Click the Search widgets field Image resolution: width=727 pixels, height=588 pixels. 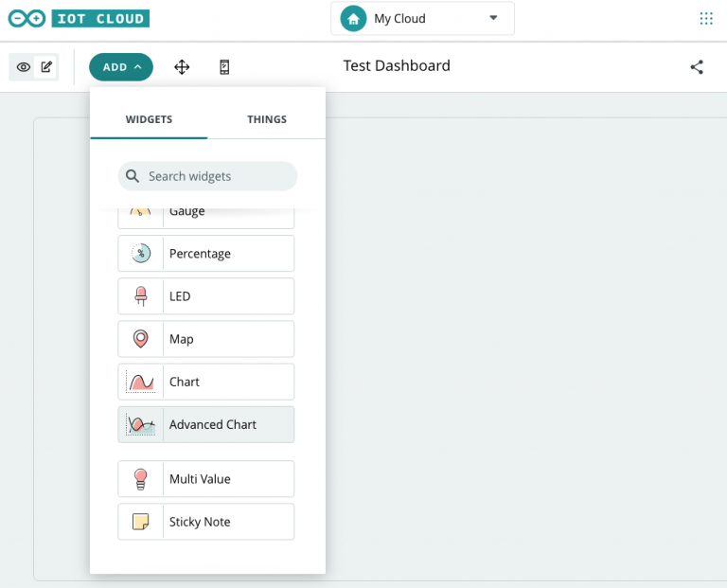pos(207,176)
